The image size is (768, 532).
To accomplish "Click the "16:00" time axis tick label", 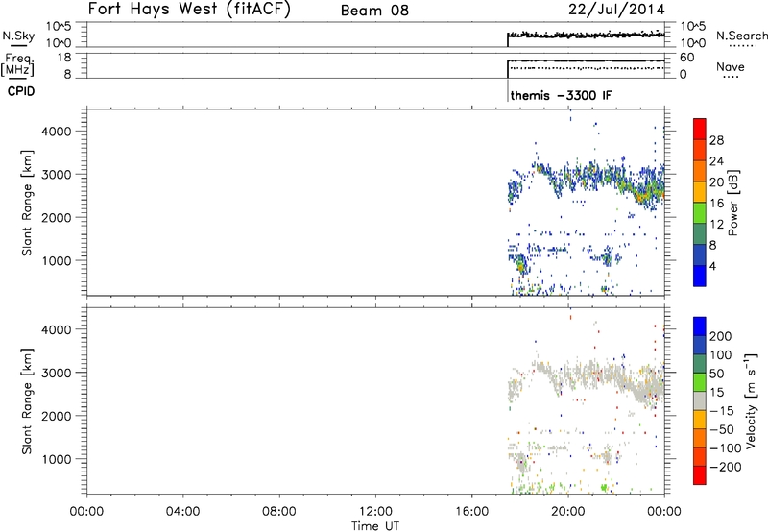I will [471, 512].
